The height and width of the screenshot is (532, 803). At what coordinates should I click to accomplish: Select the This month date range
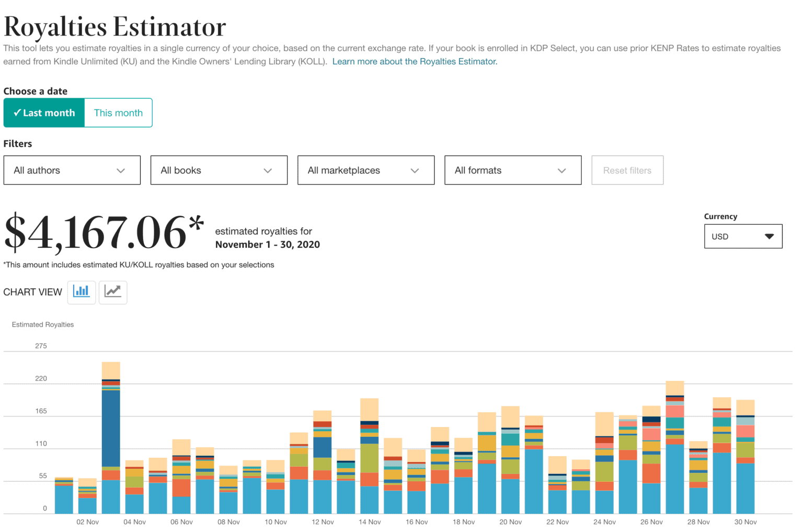point(118,113)
